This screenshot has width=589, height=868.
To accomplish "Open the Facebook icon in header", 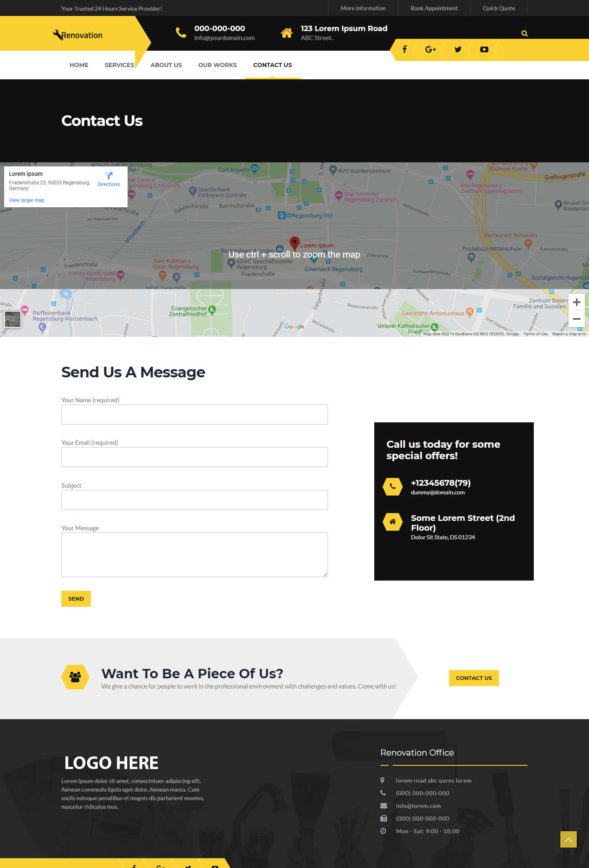I will (405, 49).
